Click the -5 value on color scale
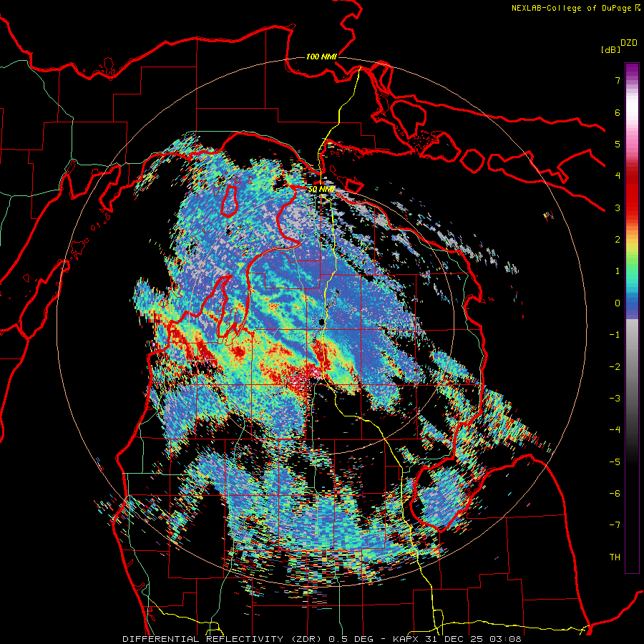 click(x=615, y=462)
